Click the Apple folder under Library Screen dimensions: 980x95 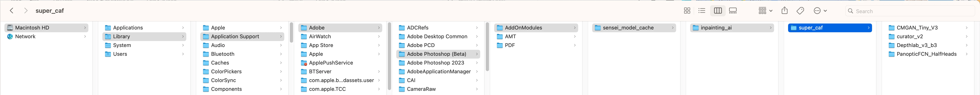(242, 28)
